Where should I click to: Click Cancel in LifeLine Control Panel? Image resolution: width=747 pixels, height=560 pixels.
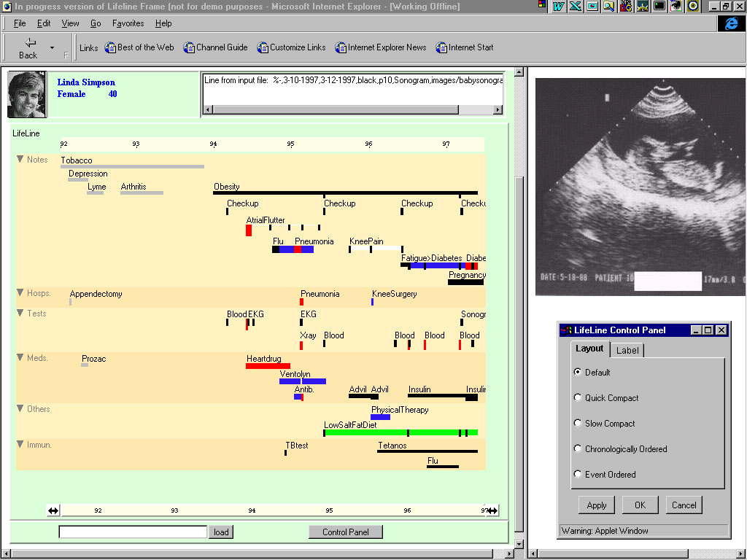[x=684, y=505]
